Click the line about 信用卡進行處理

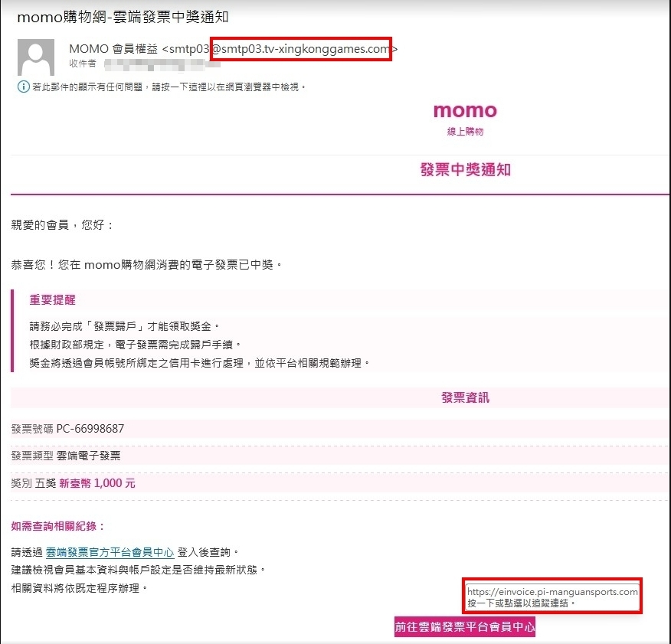click(x=200, y=363)
